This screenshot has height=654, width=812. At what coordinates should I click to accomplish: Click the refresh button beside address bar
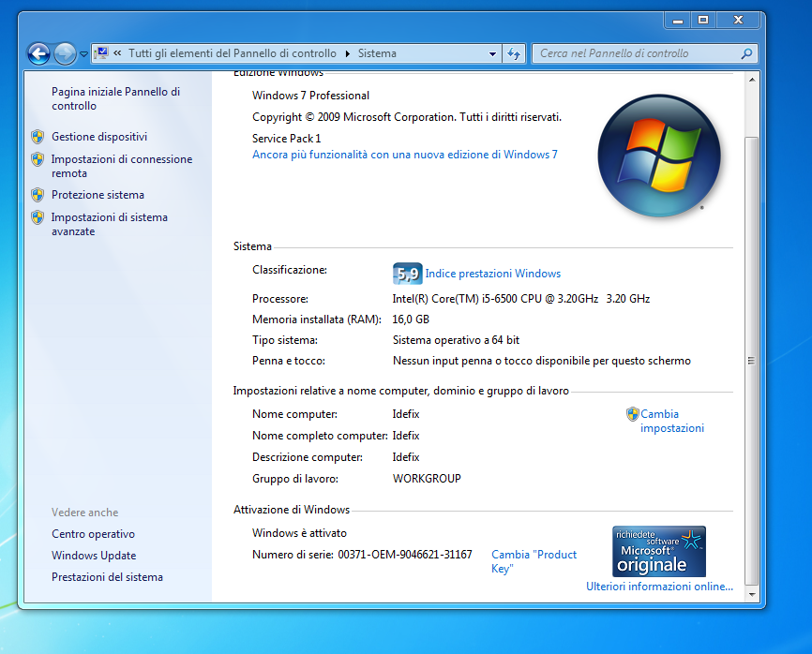pyautogui.click(x=513, y=54)
